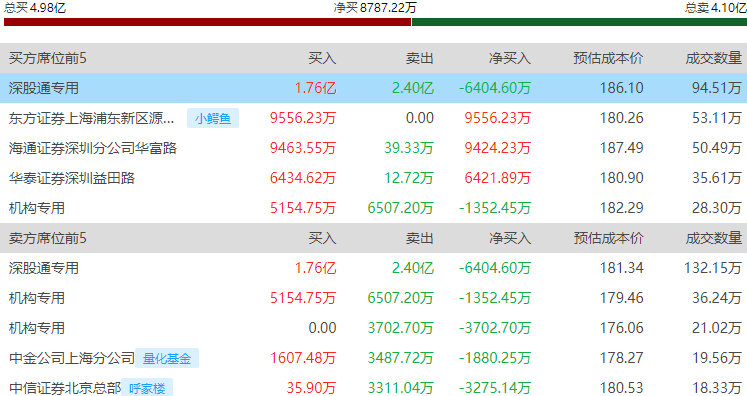Select 华泰证券深圳益田路 seat name
Viewport: 747px width, 396px height.
(x=72, y=178)
